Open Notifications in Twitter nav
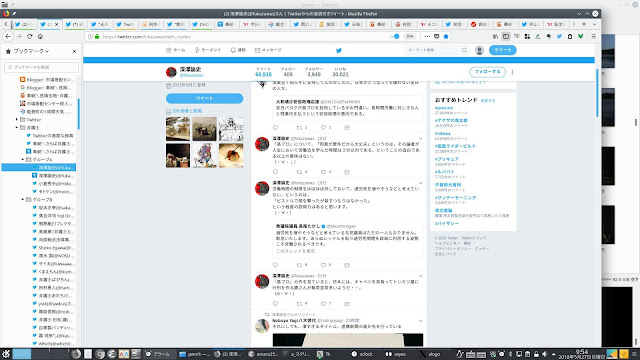 click(238, 50)
